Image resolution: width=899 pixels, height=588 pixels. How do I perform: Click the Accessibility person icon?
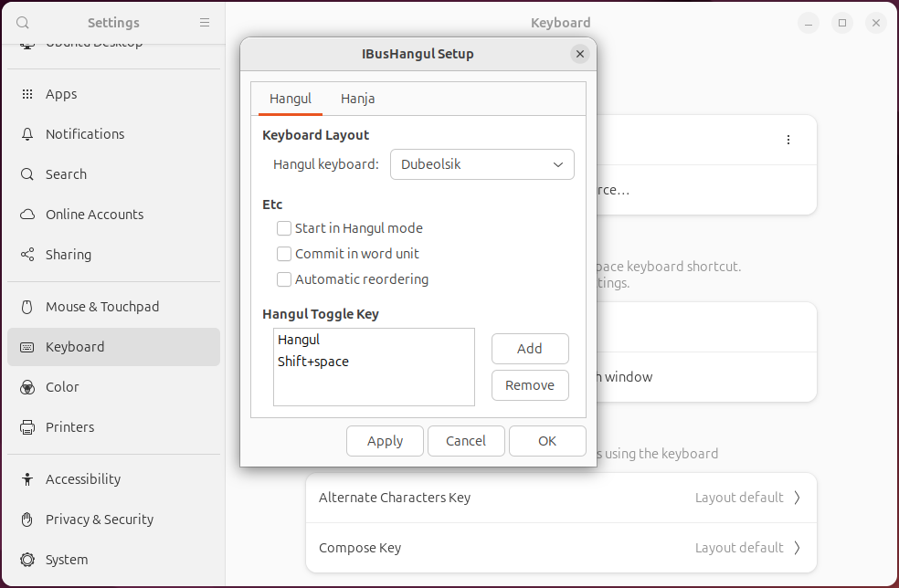point(26,479)
